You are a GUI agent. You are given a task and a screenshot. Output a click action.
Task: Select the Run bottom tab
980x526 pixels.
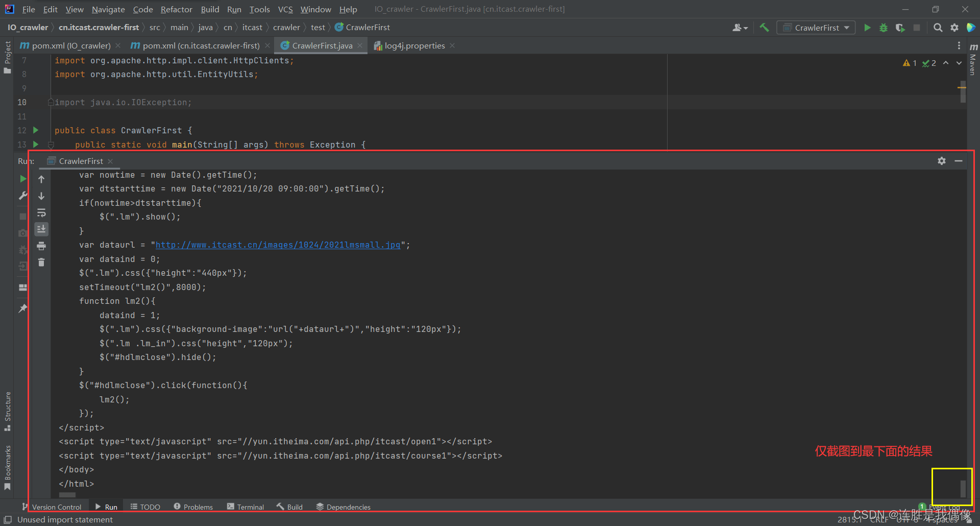[x=106, y=507]
